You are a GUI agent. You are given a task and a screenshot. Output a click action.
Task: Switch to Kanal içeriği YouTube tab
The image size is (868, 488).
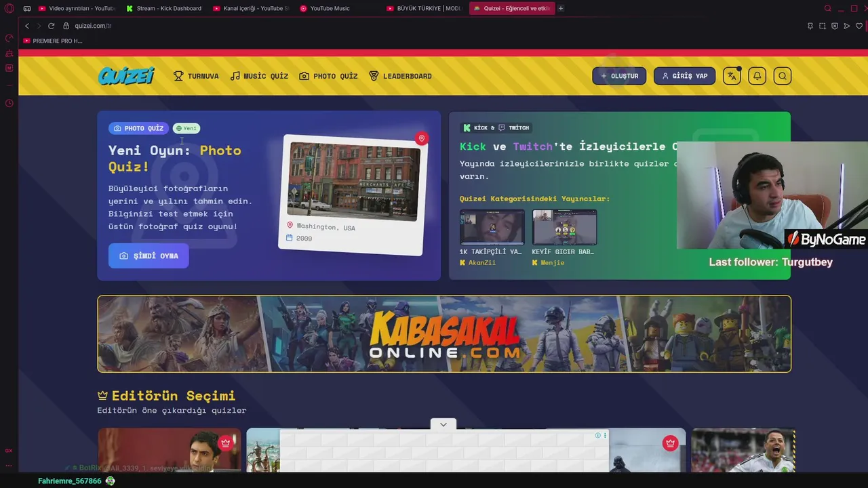251,8
